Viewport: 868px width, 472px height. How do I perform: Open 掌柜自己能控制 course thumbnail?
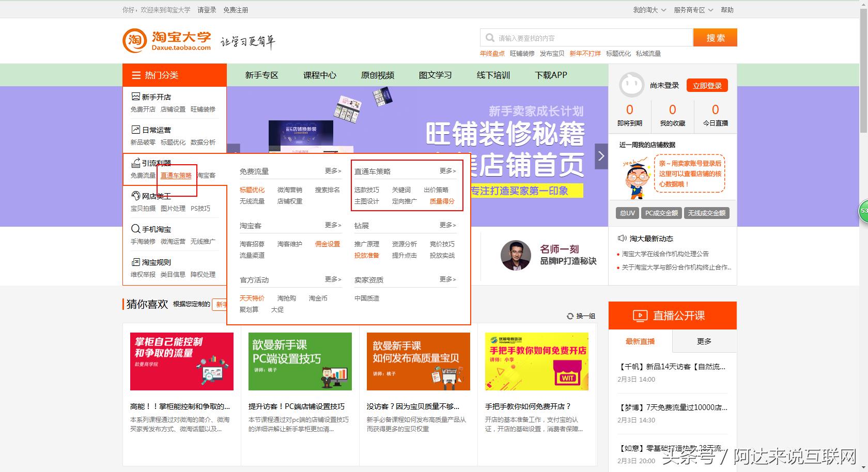(182, 361)
